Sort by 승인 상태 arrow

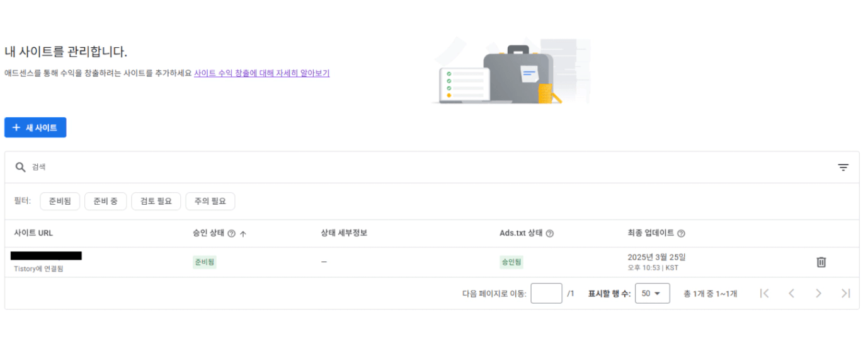coord(243,234)
